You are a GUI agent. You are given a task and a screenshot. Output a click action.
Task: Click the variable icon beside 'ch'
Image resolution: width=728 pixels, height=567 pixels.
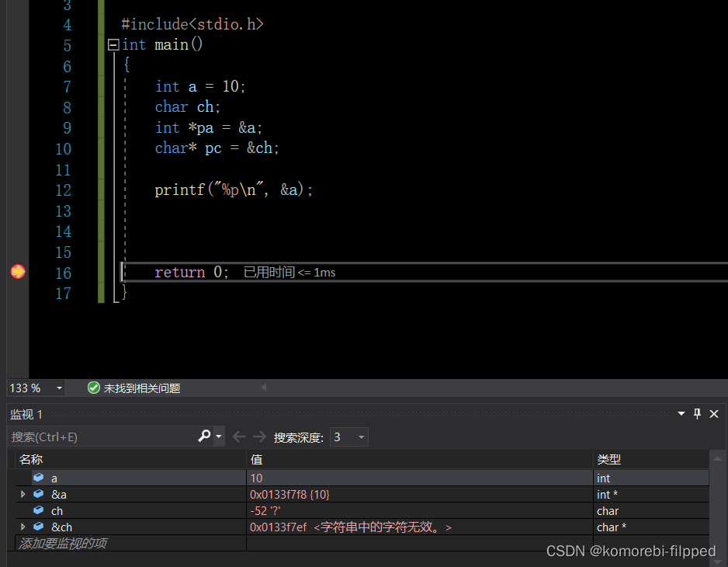pos(39,510)
